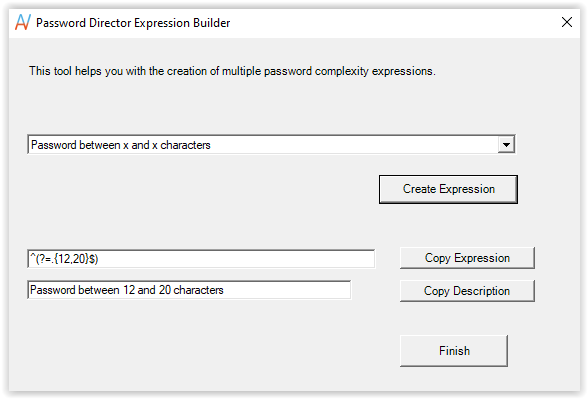Place cursor on '{12,20}' in the expression field
The height and width of the screenshot is (399, 588).
click(x=71, y=259)
